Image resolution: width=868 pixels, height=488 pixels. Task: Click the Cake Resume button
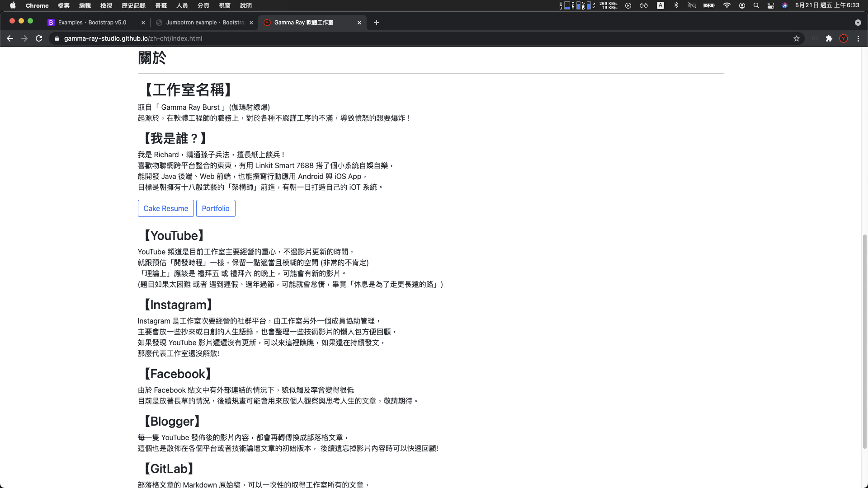tap(166, 208)
